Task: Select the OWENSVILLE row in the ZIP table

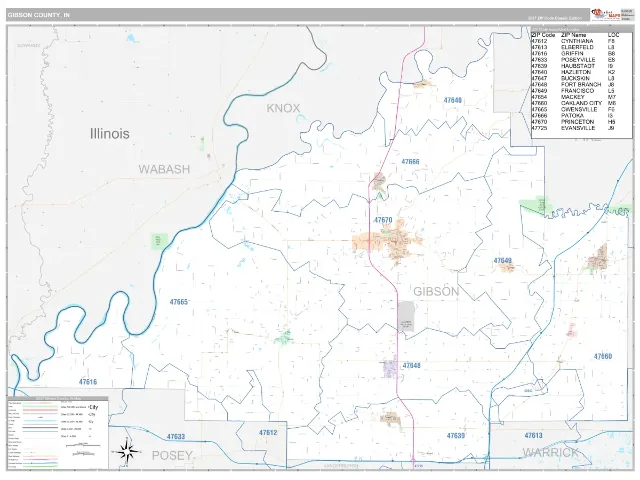Action: (573, 109)
